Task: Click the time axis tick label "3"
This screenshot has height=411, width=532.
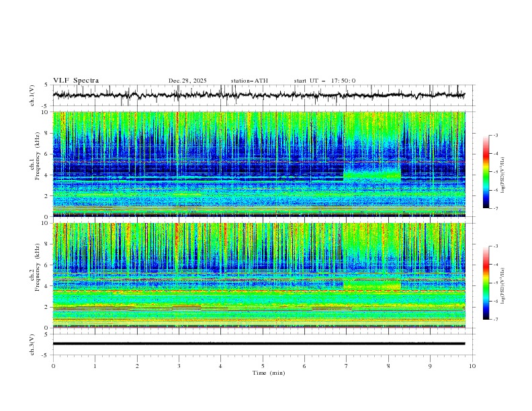Action: pyautogui.click(x=179, y=366)
